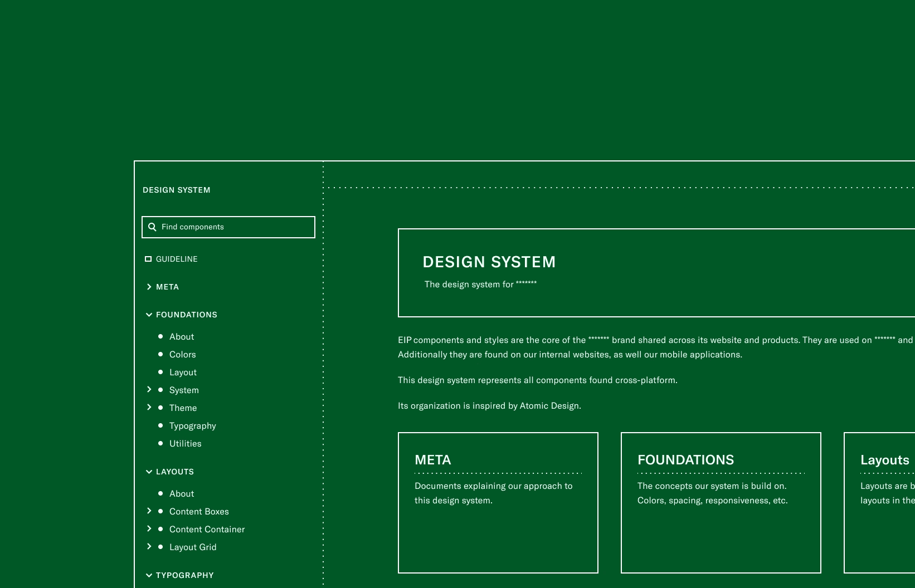Expand the Layout Grid chevron
This screenshot has width=915, height=588.
click(149, 546)
